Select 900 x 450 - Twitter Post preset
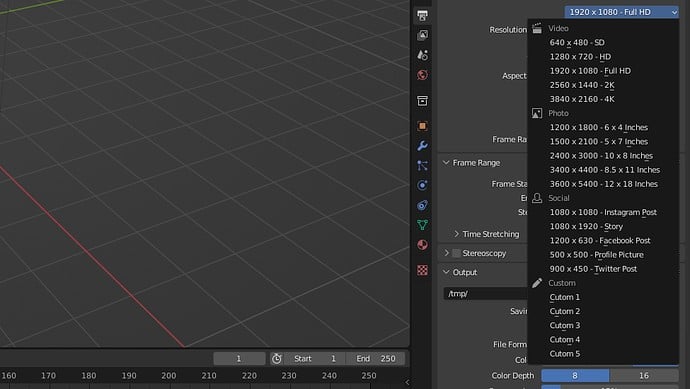 [x=603, y=269]
